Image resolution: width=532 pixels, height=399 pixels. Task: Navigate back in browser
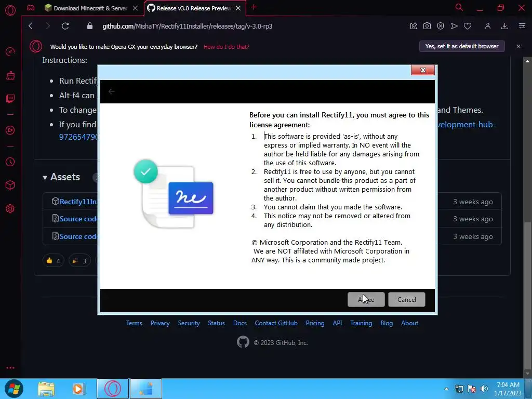point(31,26)
